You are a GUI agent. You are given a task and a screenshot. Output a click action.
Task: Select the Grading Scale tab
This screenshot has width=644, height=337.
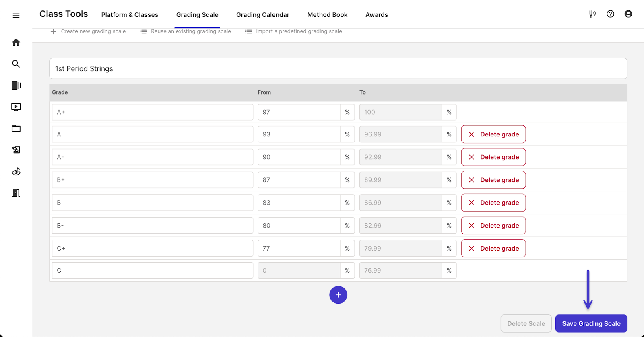coord(197,15)
